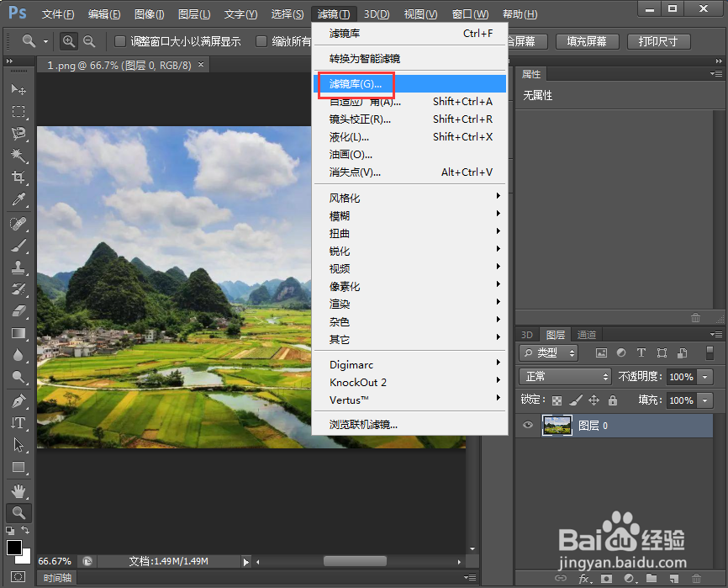Viewport: 728px width, 588px height.
Task: Click the type layer filter icon
Action: 641,353
